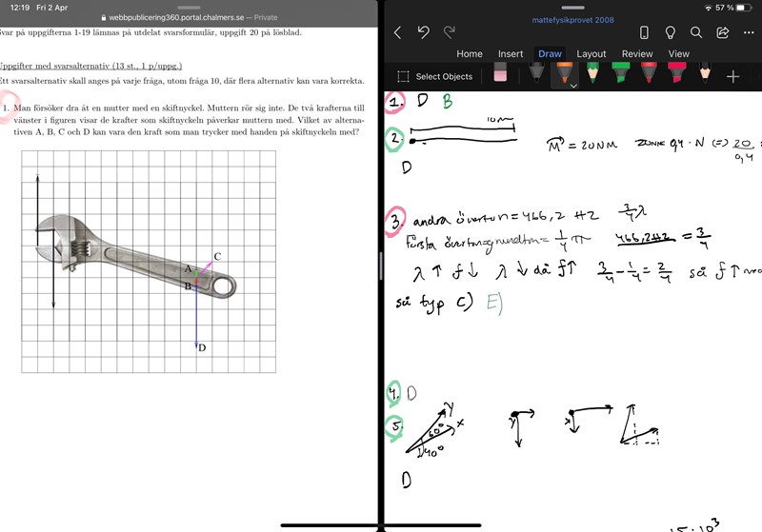Select the green highlighter
The image size is (762, 532).
(620, 75)
